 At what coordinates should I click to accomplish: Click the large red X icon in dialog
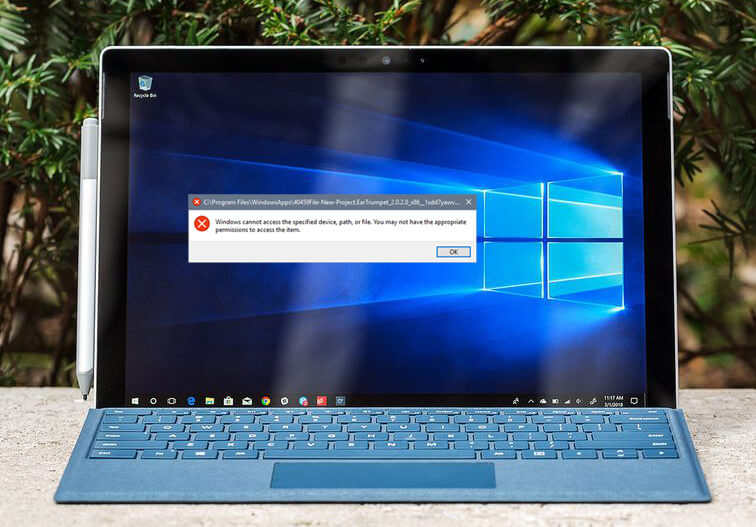pyautogui.click(x=202, y=224)
